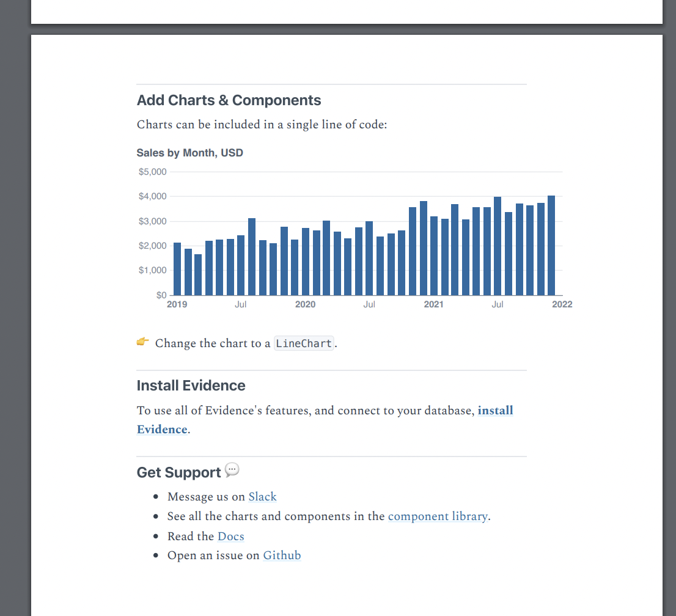Click the pointing finger emoji icon

click(142, 342)
